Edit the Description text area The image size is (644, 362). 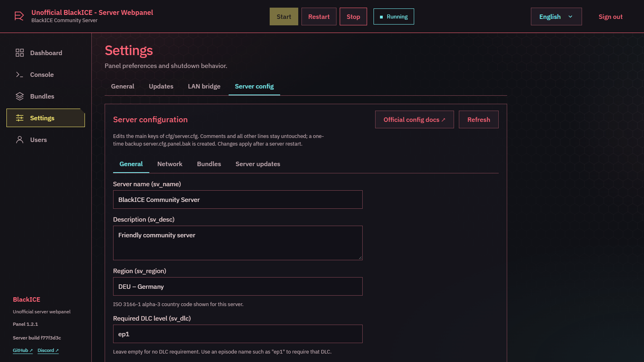[238, 243]
